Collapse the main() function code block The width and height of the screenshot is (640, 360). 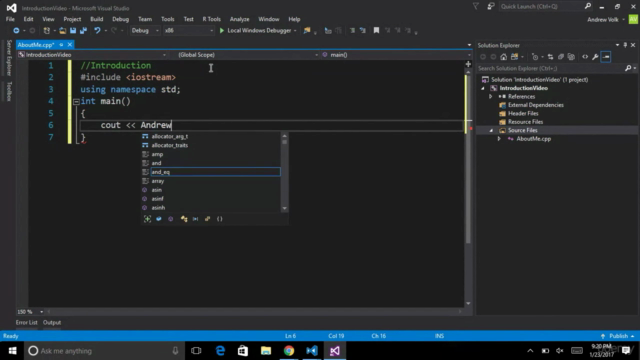76,102
